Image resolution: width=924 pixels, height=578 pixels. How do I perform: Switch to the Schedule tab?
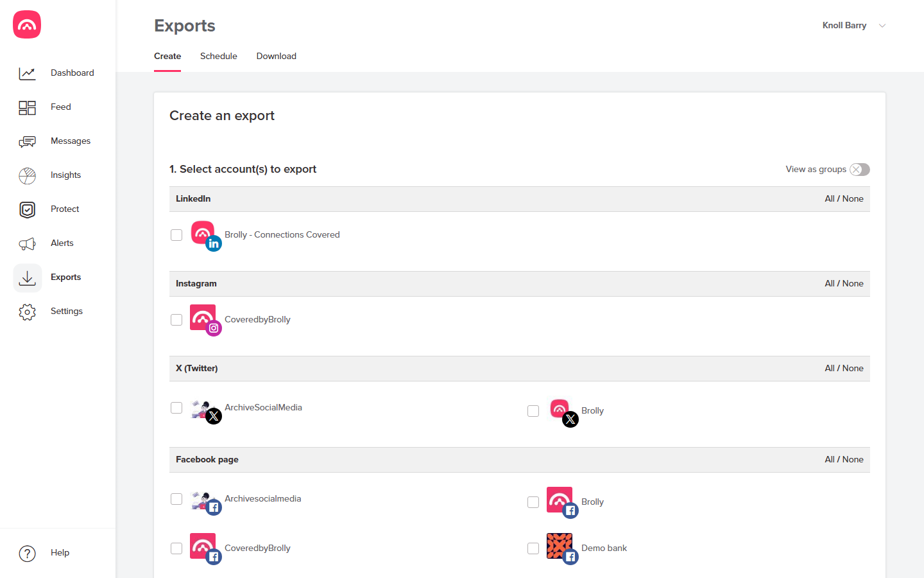tap(219, 57)
